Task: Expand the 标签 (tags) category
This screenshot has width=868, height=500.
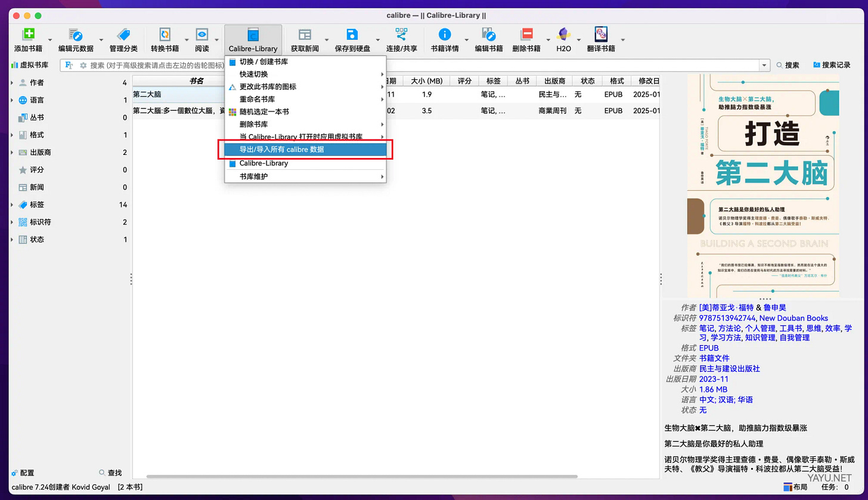Action: [12, 204]
